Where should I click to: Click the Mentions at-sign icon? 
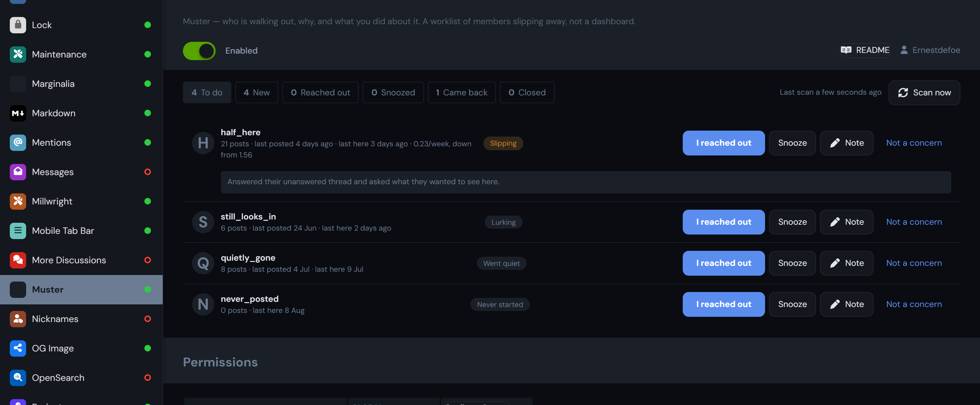point(18,143)
